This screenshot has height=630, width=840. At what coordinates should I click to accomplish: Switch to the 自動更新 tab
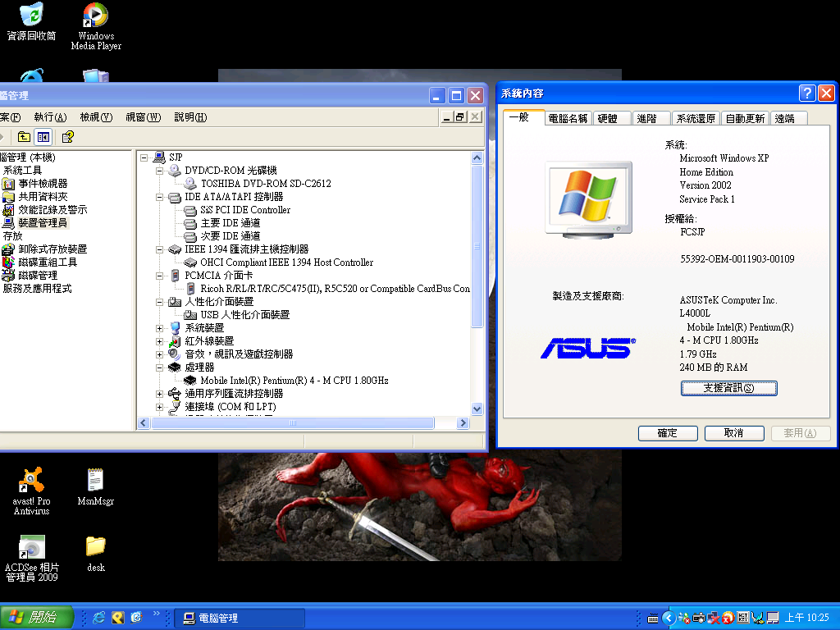pos(745,118)
